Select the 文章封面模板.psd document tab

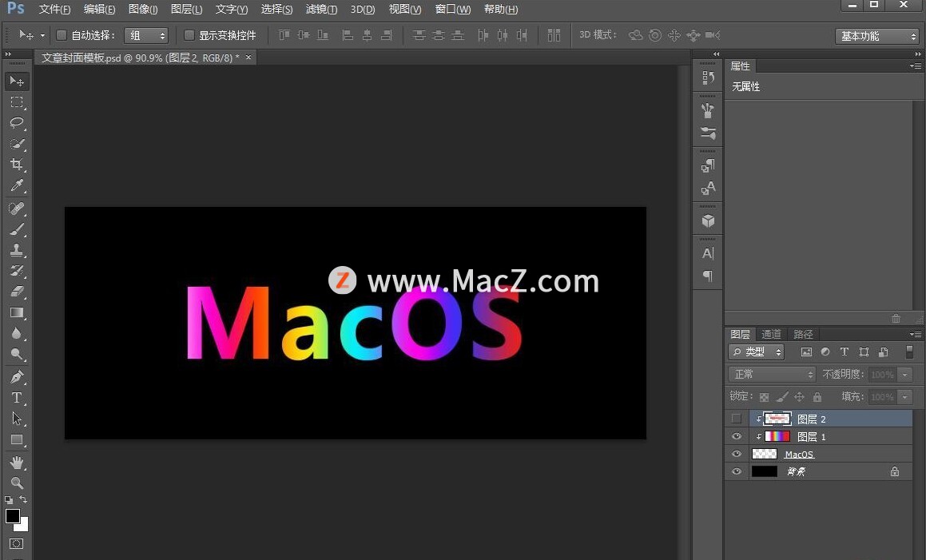coord(140,58)
